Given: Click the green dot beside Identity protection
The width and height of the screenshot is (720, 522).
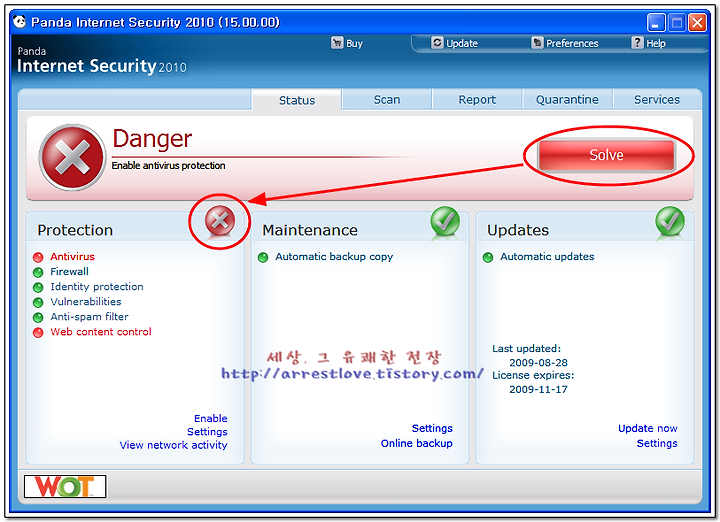Looking at the screenshot, I should (38, 287).
